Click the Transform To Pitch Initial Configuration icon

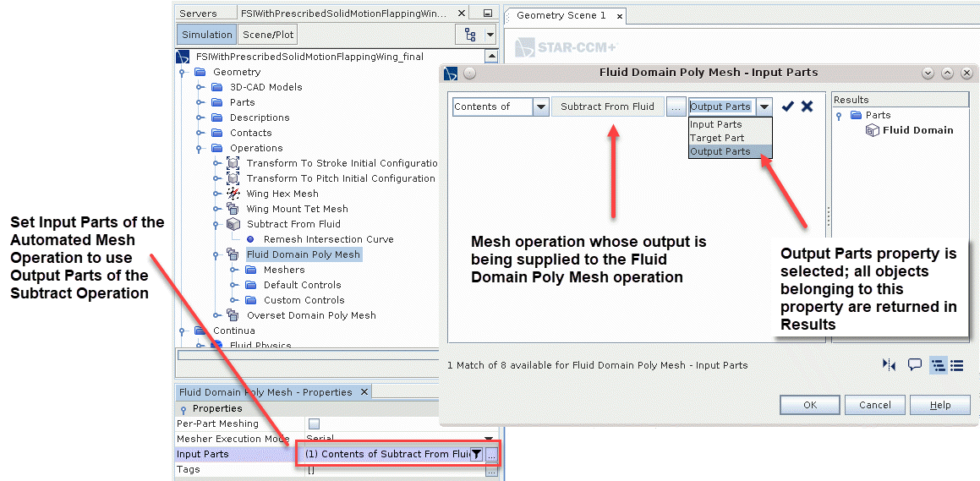click(x=233, y=178)
